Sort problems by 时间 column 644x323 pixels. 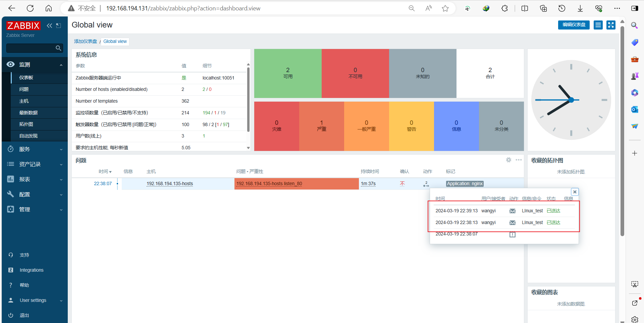[x=105, y=172]
